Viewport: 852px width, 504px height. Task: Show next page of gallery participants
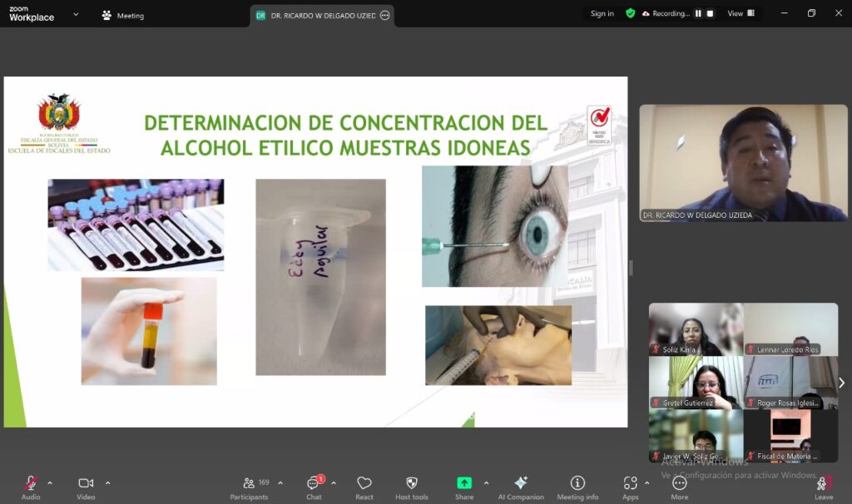pyautogui.click(x=842, y=383)
